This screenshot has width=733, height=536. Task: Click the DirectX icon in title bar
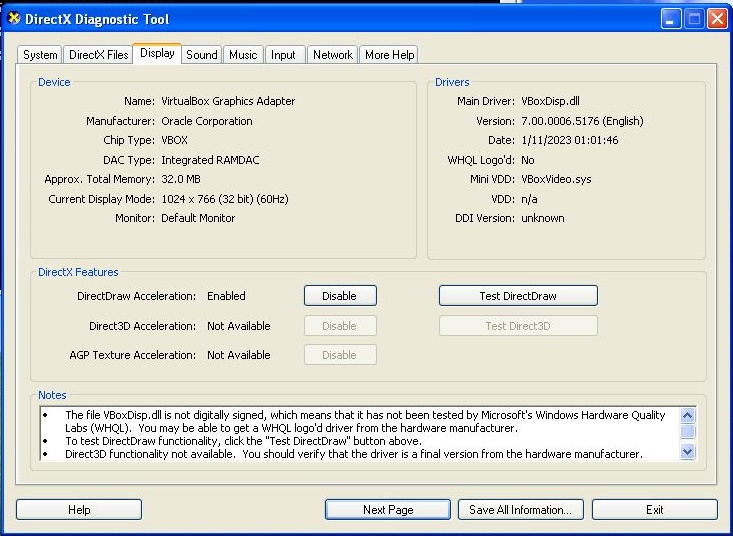coord(14,19)
